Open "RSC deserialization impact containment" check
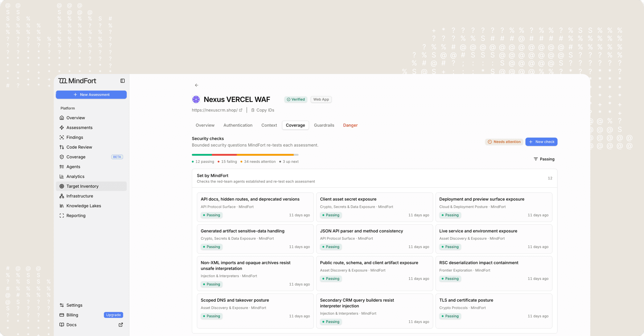The image size is (644, 336). [494, 273]
